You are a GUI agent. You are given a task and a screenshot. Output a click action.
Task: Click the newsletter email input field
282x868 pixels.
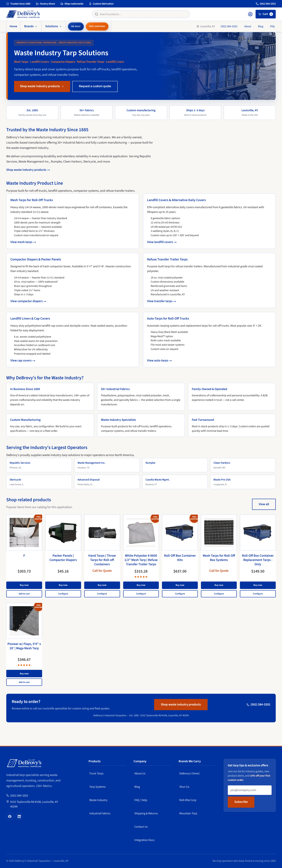[250, 790]
